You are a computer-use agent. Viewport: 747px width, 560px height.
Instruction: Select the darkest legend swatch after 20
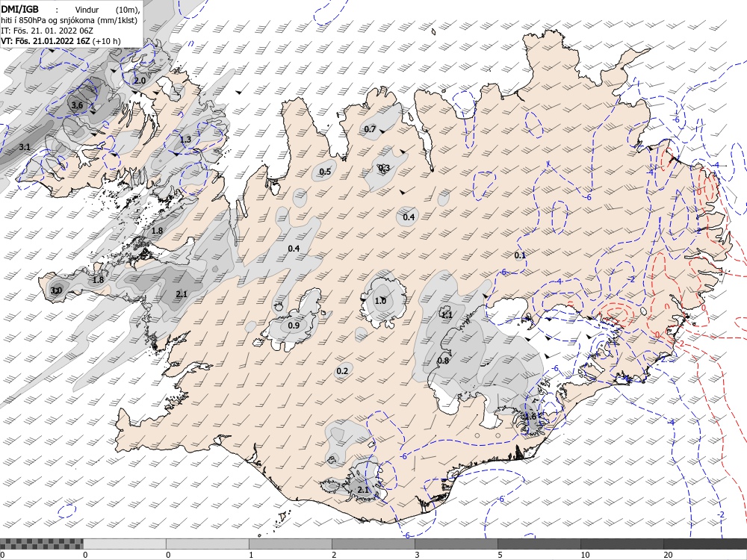tap(705, 544)
